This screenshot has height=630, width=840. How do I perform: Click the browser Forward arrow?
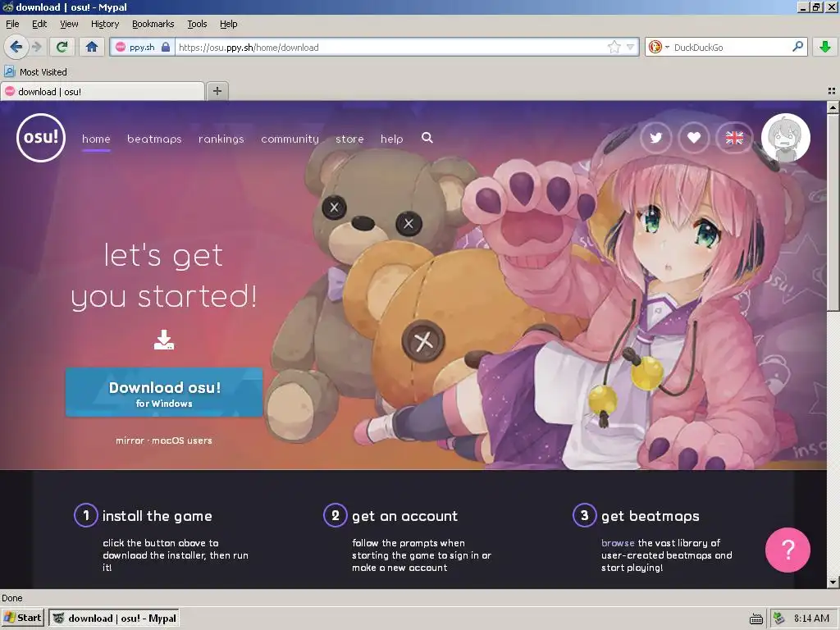pos(37,47)
